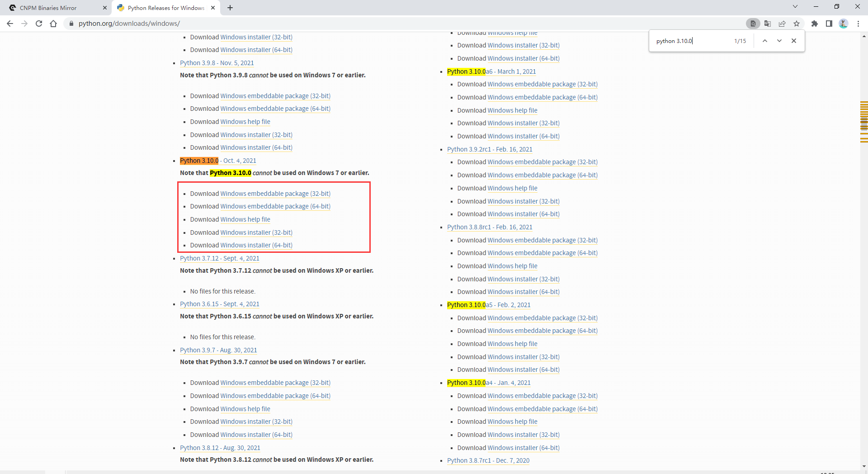Open Python 3.9.2rc1 - Feb. 16, 2021 release
The image size is (868, 474).
(490, 149)
